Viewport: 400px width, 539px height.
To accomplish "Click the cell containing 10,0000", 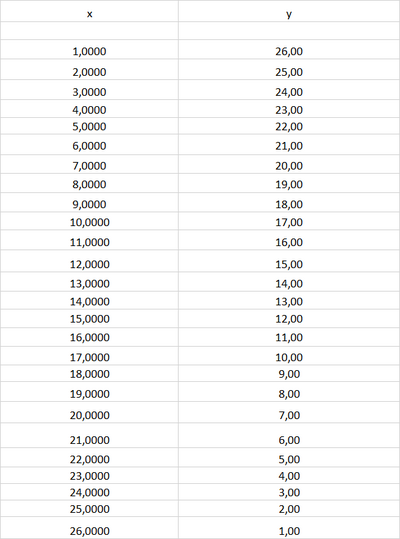I will [89, 221].
